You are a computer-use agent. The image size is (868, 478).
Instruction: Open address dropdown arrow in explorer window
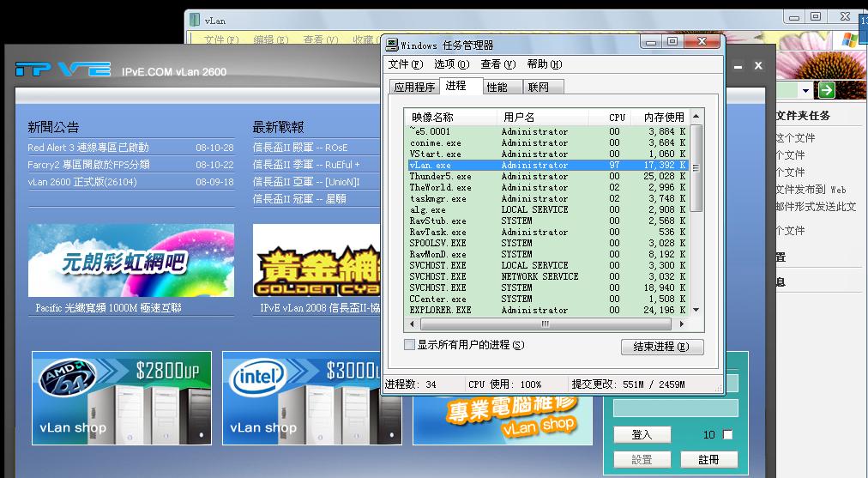coord(805,90)
